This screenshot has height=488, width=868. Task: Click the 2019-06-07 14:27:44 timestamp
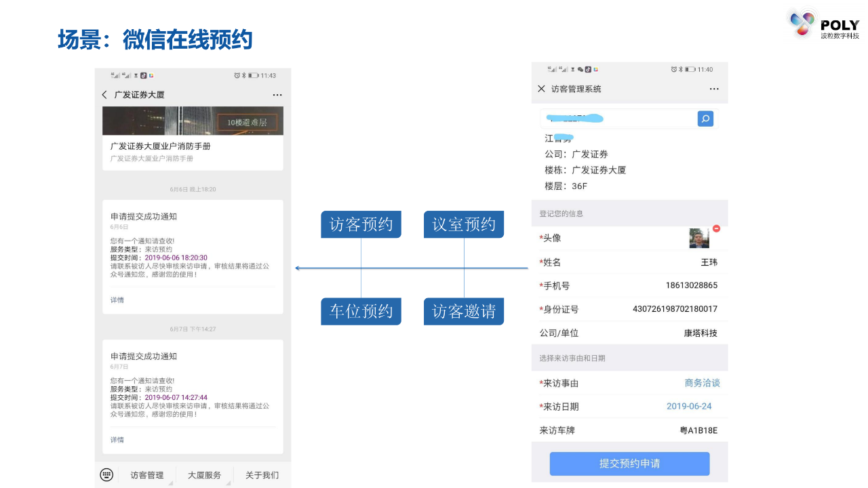coord(176,397)
